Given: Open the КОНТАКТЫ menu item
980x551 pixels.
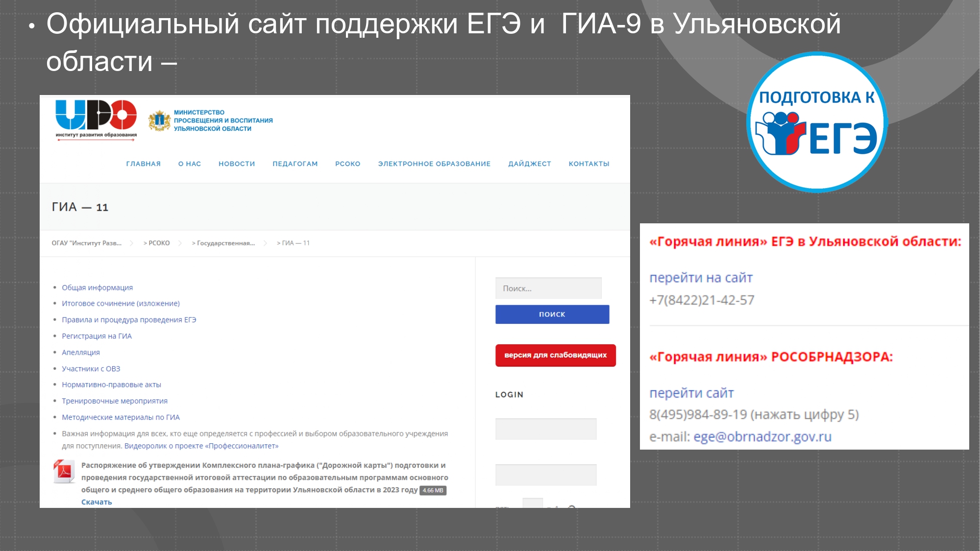Looking at the screenshot, I should [589, 164].
